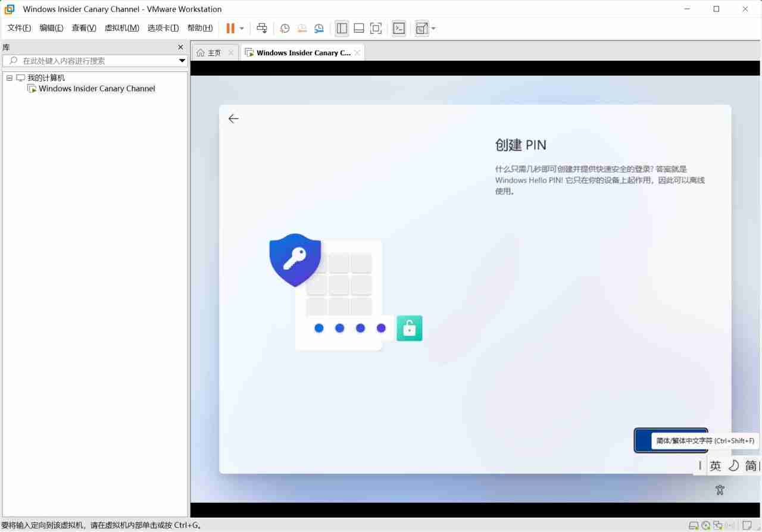Switch to the 主页 tab
Image resolution: width=762 pixels, height=532 pixels.
[213, 52]
